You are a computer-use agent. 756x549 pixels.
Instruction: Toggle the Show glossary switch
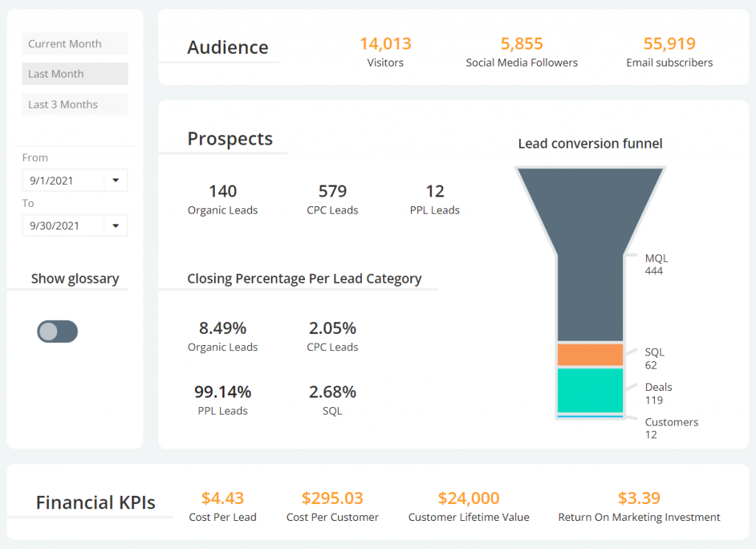(57, 331)
